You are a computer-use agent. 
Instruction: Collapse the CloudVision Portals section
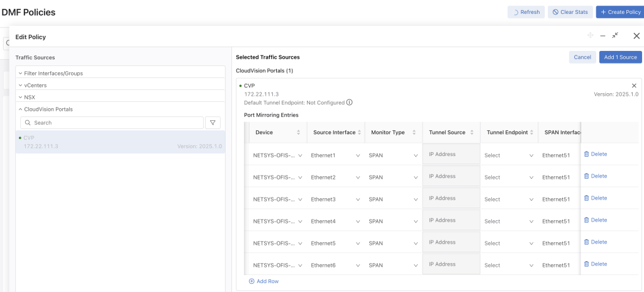tap(48, 109)
